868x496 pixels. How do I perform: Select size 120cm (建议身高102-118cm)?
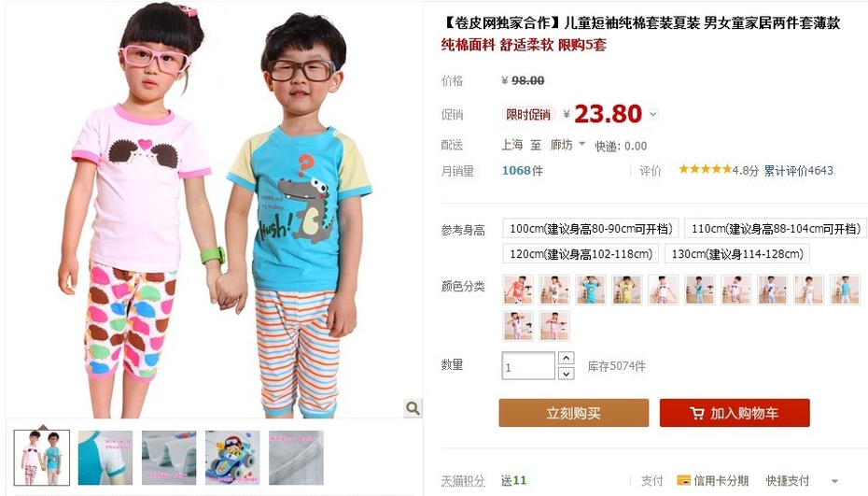[x=581, y=254]
